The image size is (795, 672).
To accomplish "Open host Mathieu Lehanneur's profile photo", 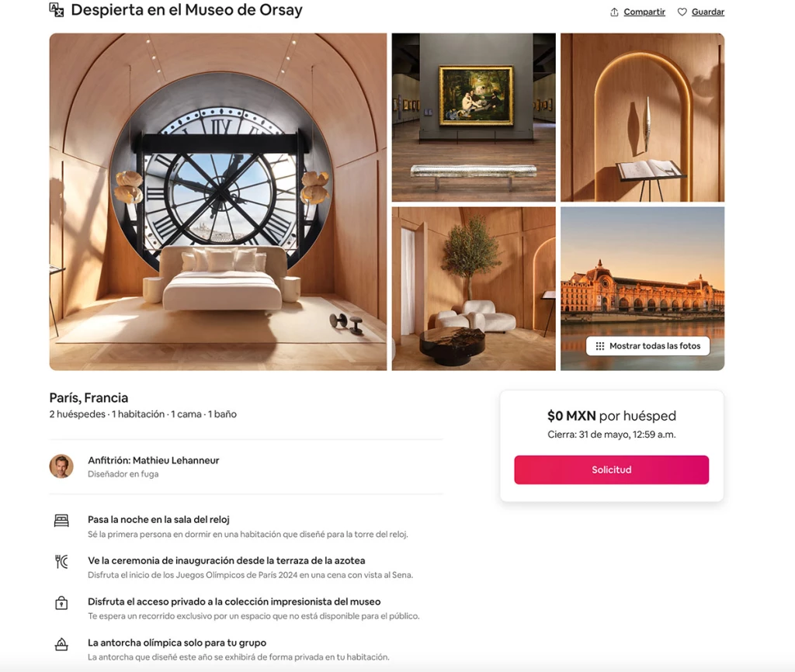I will coord(61,466).
